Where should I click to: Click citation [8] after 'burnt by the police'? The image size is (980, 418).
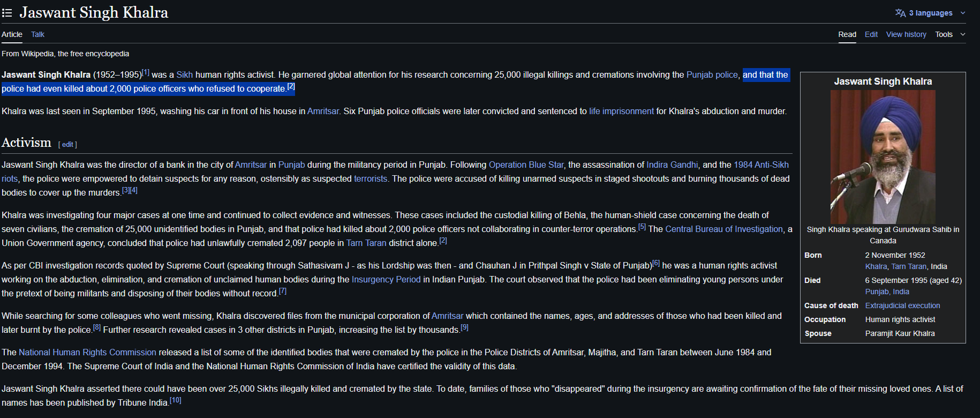pos(97,327)
